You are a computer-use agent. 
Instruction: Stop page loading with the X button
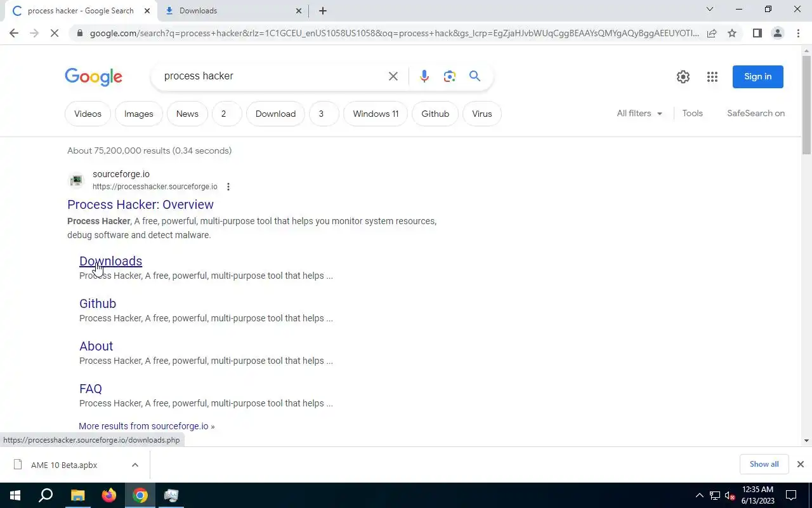55,33
